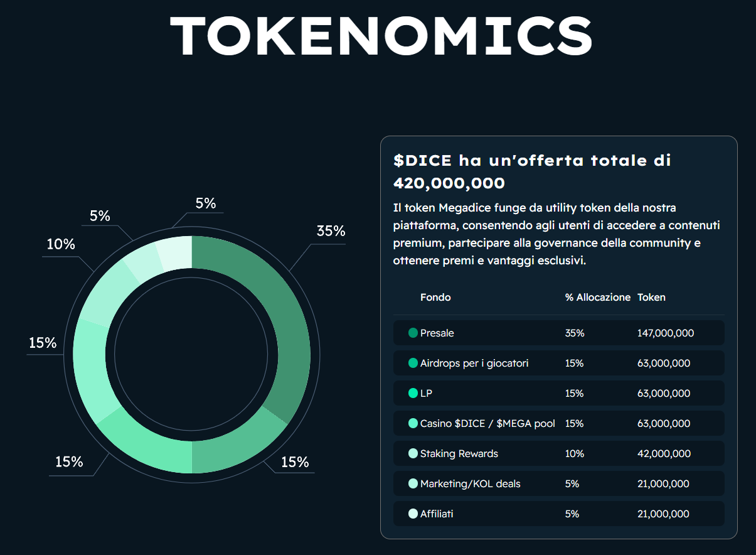Click the Fondo column header

(435, 297)
